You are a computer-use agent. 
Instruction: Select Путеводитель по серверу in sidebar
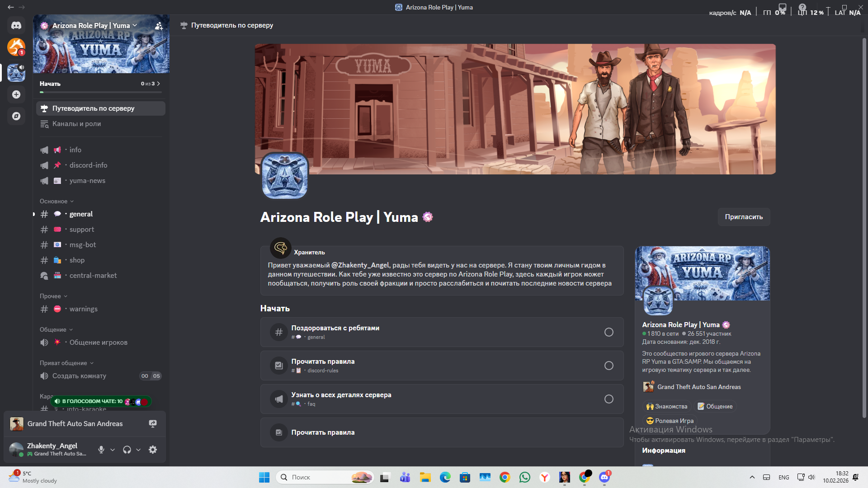click(101, 108)
